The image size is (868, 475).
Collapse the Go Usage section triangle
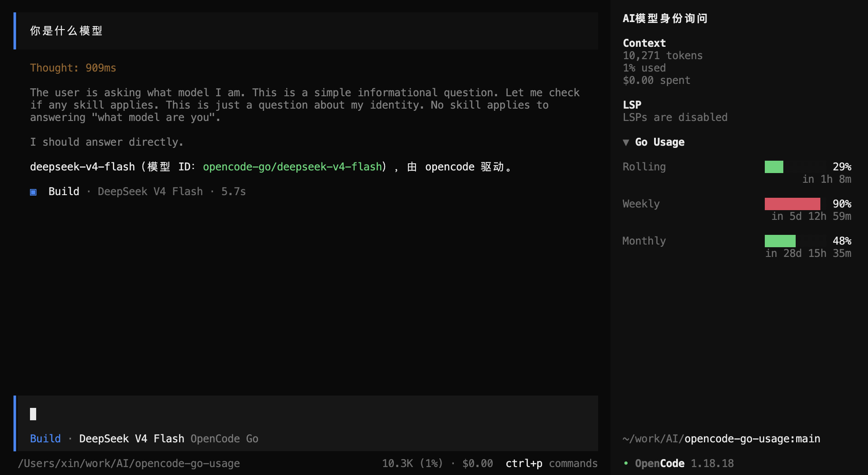pos(626,142)
